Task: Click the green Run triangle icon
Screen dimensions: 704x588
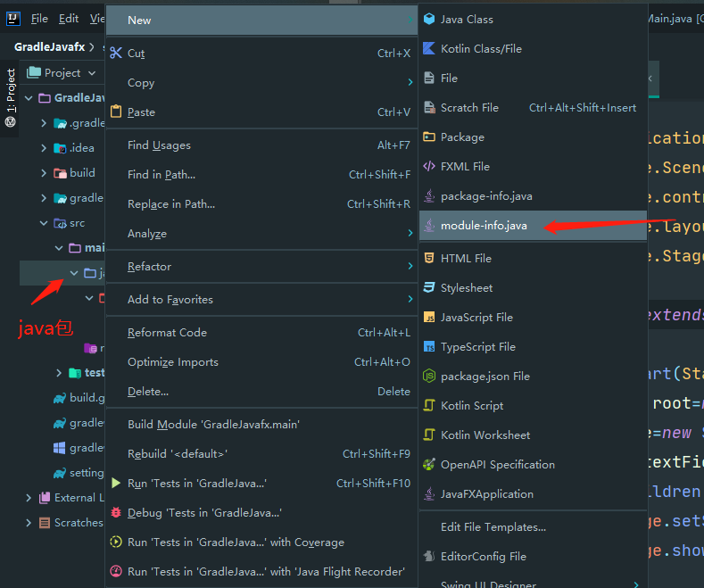Action: 116,483
